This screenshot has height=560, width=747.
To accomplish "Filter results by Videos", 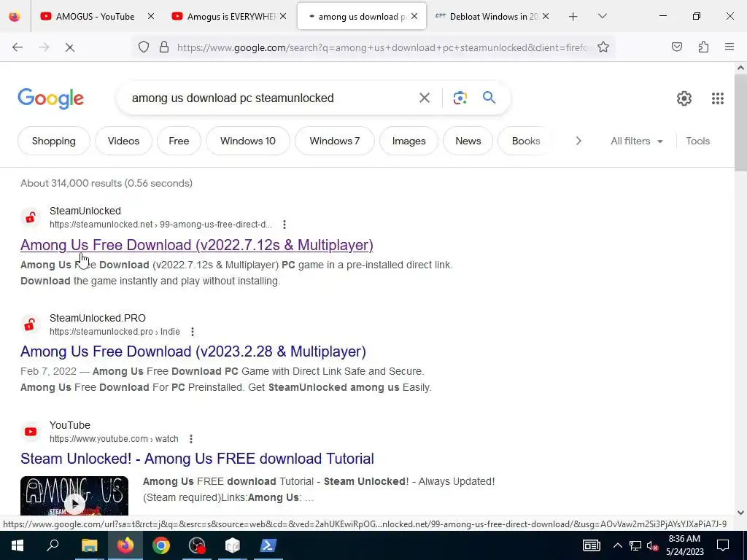I will click(x=123, y=141).
